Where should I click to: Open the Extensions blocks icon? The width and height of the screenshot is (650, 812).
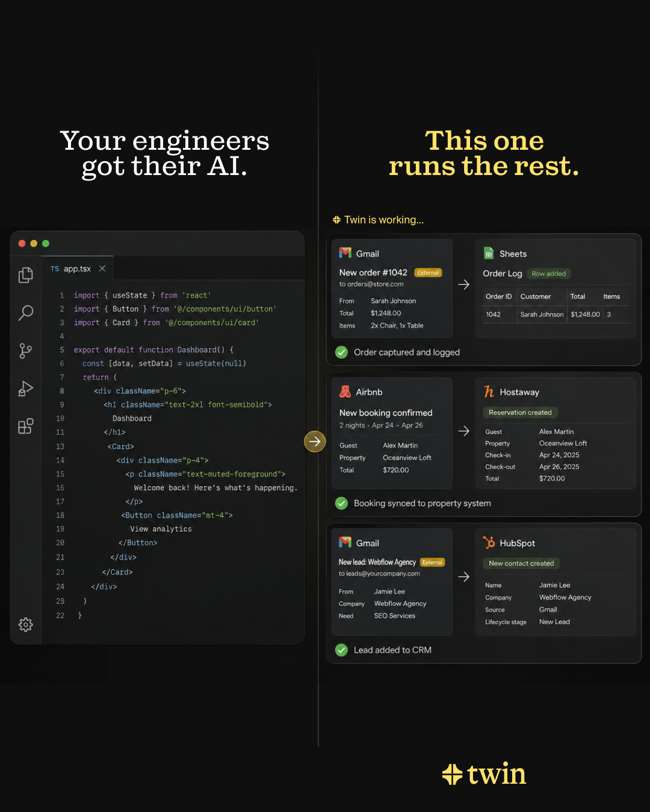26,426
